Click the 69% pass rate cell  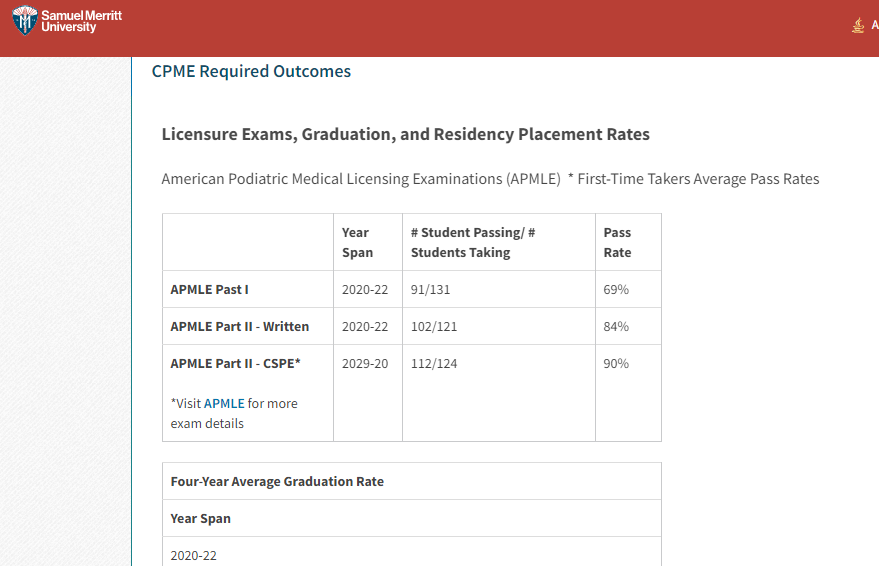click(616, 289)
